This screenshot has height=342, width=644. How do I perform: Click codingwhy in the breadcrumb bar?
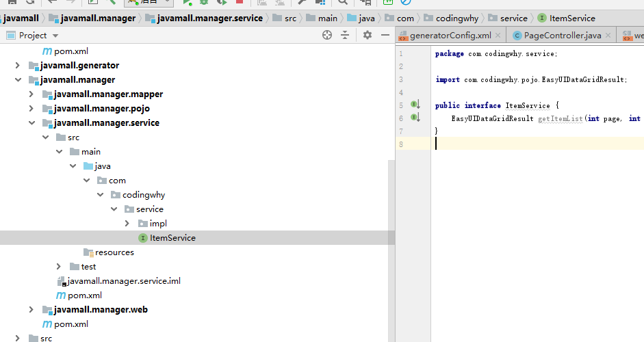click(457, 18)
